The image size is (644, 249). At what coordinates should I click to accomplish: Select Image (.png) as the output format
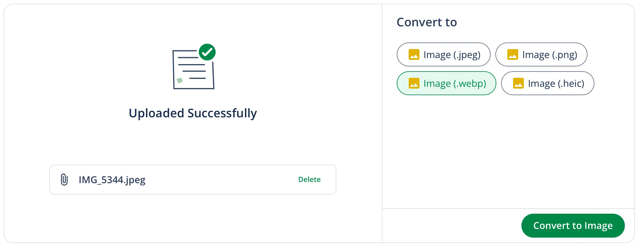(541, 54)
